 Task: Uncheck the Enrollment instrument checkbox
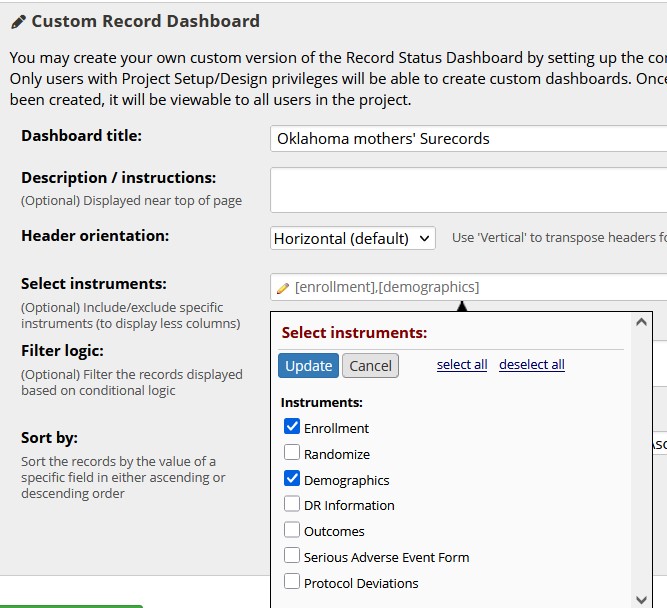pos(292,427)
